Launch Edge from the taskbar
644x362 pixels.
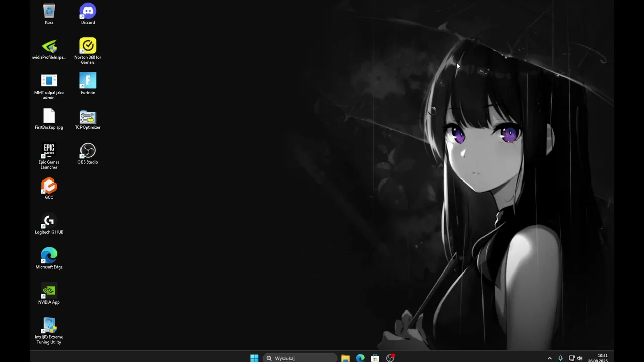[x=360, y=358]
